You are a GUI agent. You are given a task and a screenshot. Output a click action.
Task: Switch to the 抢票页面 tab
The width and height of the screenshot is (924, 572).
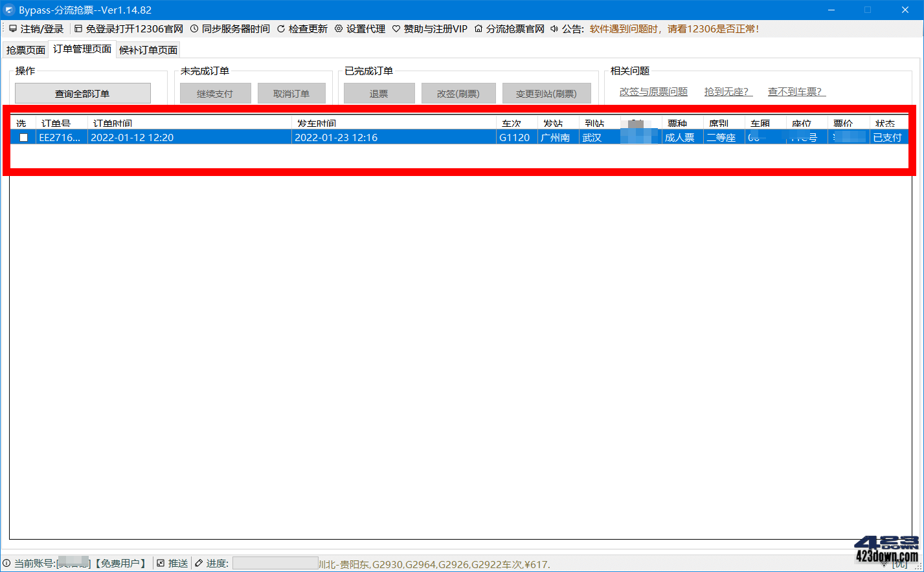(25, 49)
